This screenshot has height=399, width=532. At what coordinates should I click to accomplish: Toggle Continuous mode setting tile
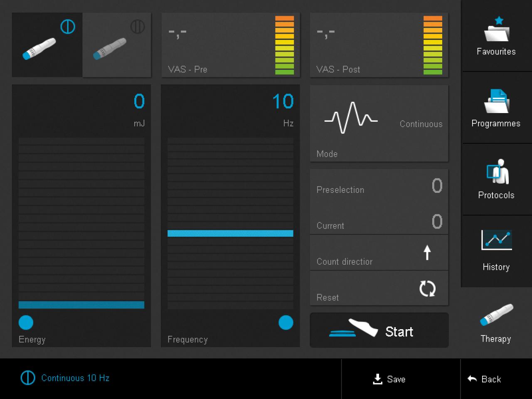[x=421, y=124]
